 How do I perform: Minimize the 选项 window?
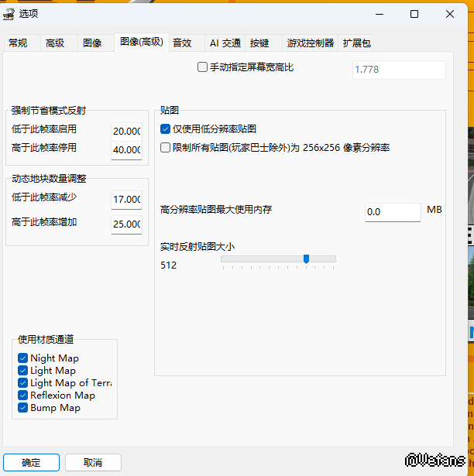380,14
